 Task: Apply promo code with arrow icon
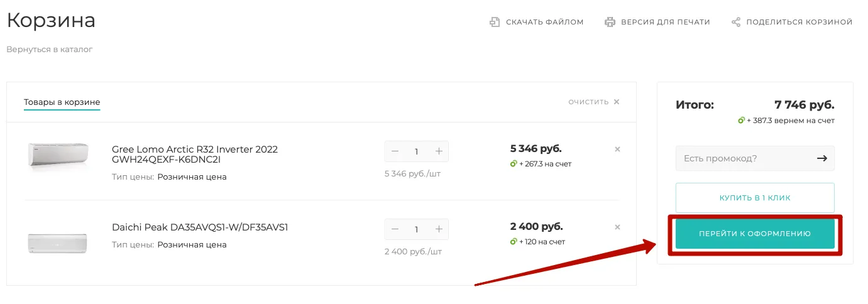(x=821, y=158)
